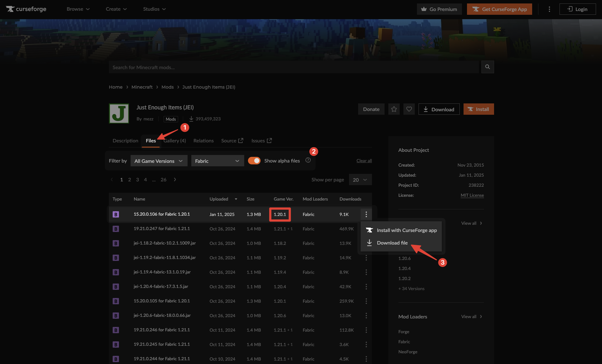602x364 pixels.
Task: Click Minecraft in the breadcrumb
Action: click(x=142, y=87)
